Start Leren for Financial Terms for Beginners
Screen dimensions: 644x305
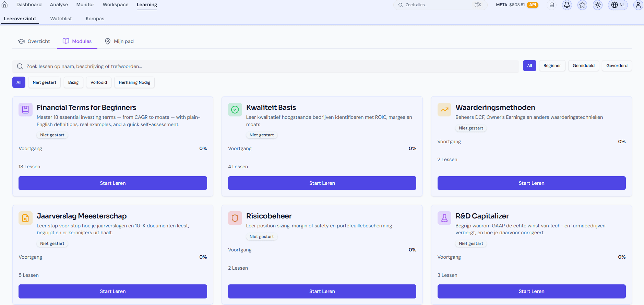pos(113,183)
